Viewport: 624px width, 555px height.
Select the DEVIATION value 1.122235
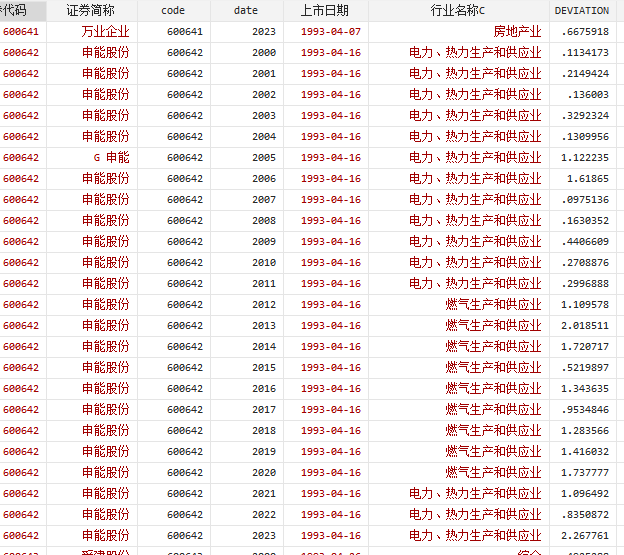[584, 158]
